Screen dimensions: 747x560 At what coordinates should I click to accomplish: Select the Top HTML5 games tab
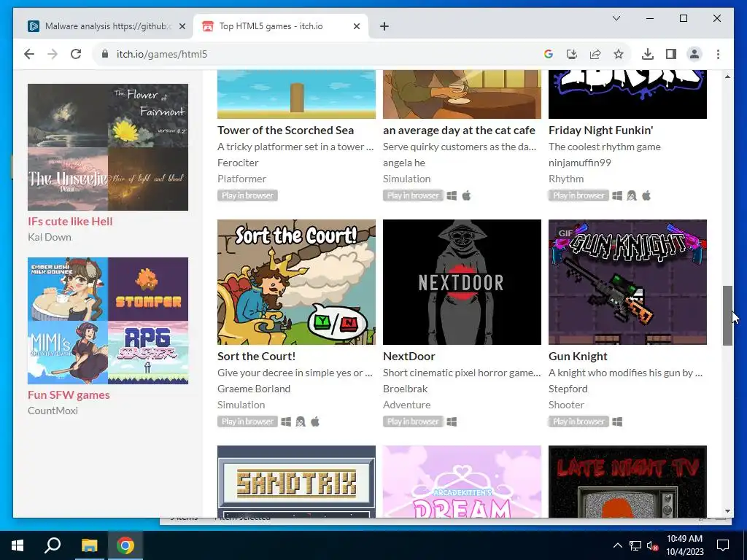point(280,26)
